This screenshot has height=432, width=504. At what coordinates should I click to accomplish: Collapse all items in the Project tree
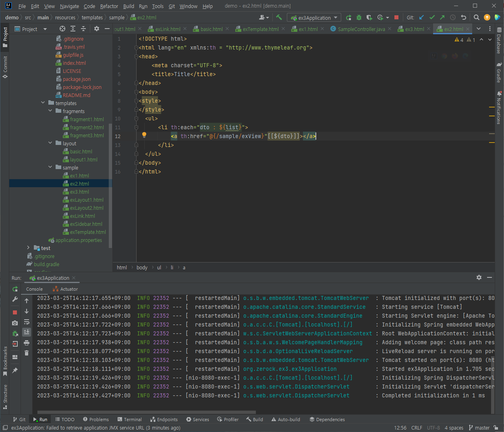[x=83, y=29]
